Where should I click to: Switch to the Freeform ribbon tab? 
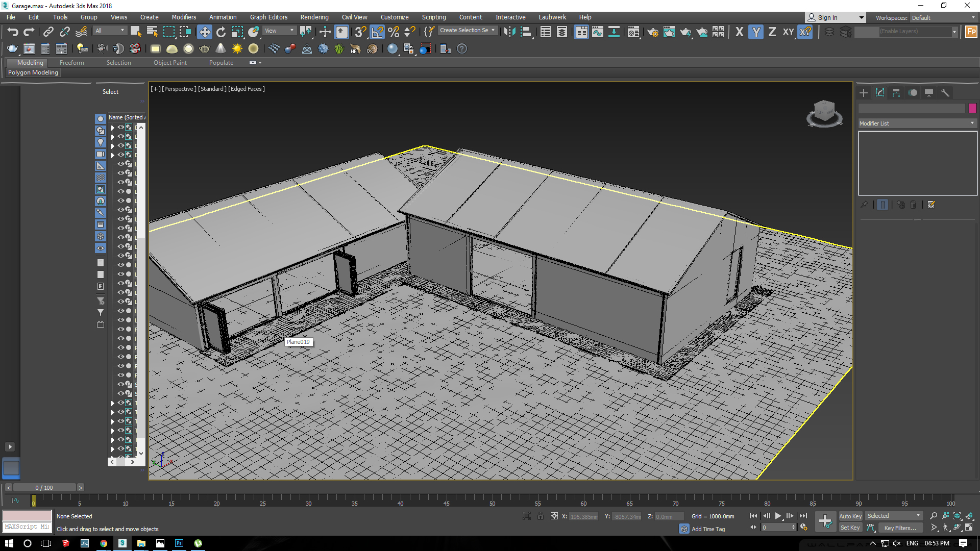tap(71, 62)
